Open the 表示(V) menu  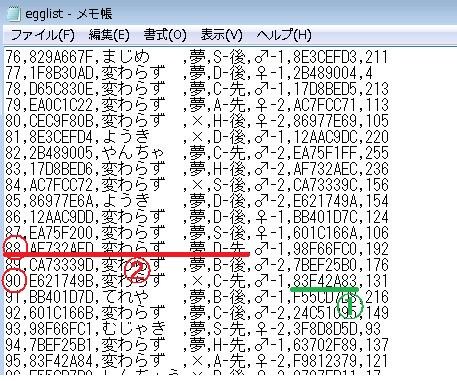point(221,35)
